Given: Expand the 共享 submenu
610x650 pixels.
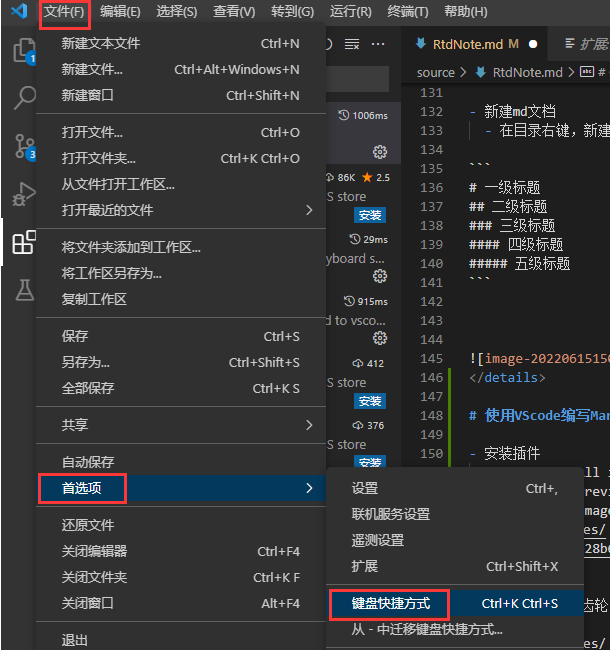Looking at the screenshot, I should point(181,425).
